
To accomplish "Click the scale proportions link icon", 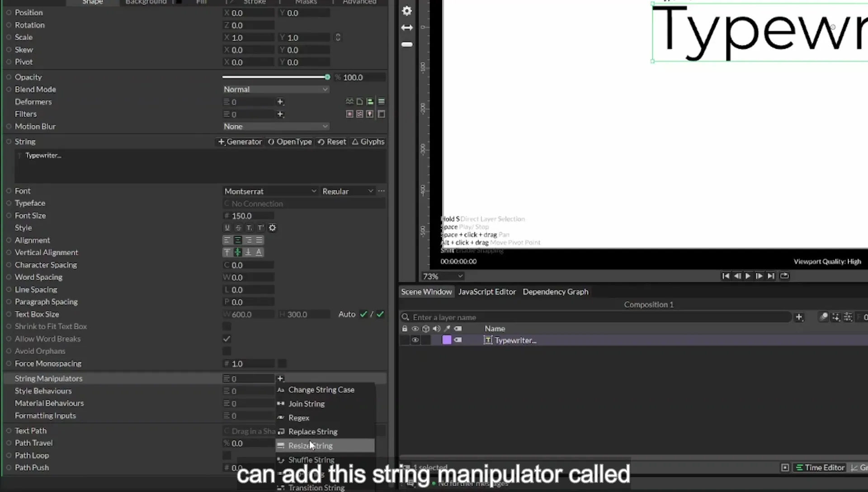I will 338,38.
